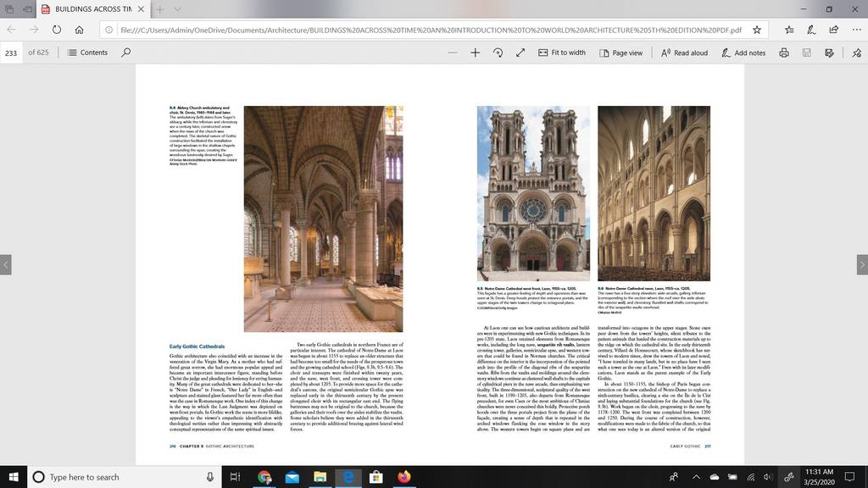Click the Laon Cathedral nave interior photo

[654, 194]
